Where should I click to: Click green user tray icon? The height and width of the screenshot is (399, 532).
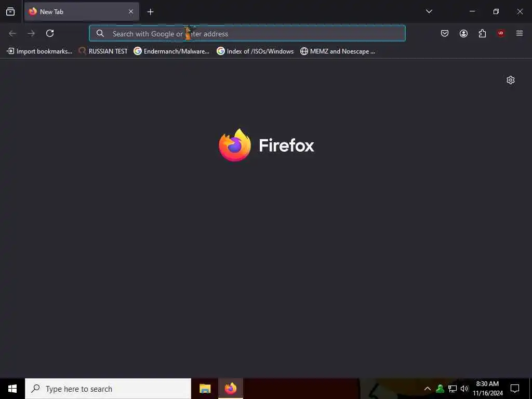point(440,389)
